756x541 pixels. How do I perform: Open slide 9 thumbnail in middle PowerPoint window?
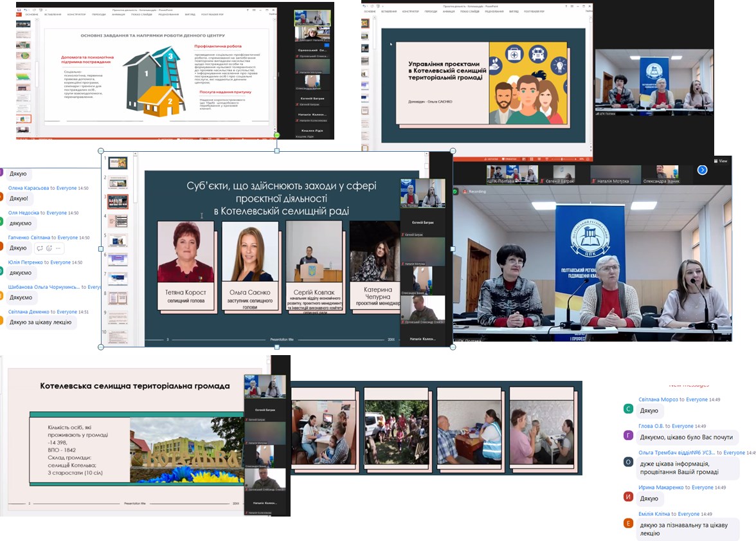(x=118, y=318)
